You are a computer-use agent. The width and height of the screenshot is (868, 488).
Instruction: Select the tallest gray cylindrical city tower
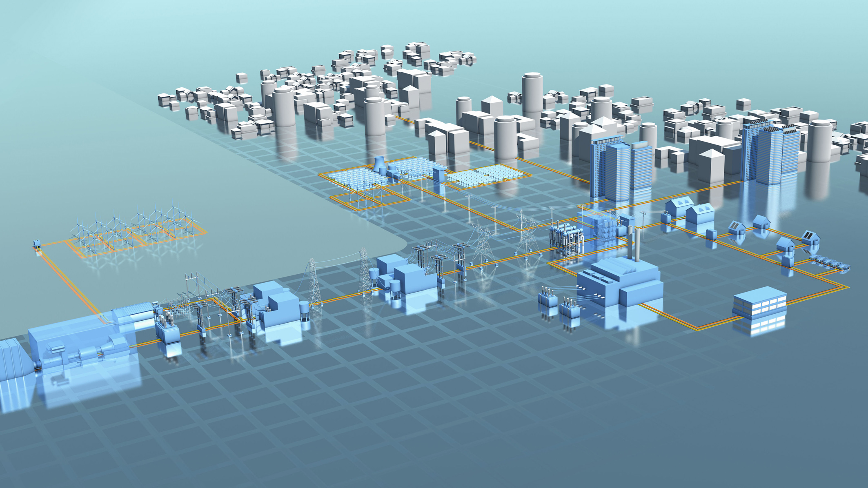click(532, 97)
